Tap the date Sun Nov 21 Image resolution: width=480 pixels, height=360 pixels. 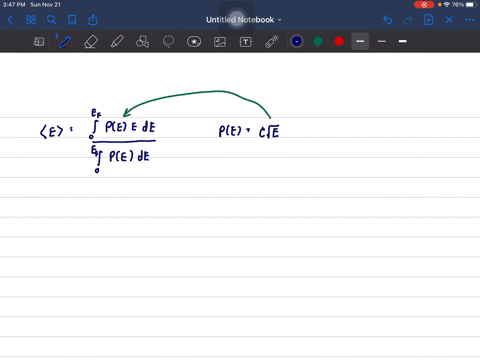click(x=46, y=5)
